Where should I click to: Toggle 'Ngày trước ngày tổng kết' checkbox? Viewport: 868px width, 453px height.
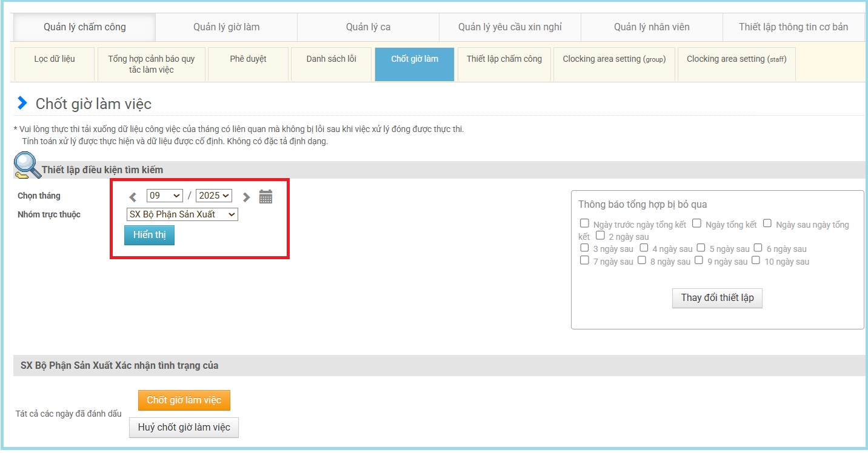(584, 223)
